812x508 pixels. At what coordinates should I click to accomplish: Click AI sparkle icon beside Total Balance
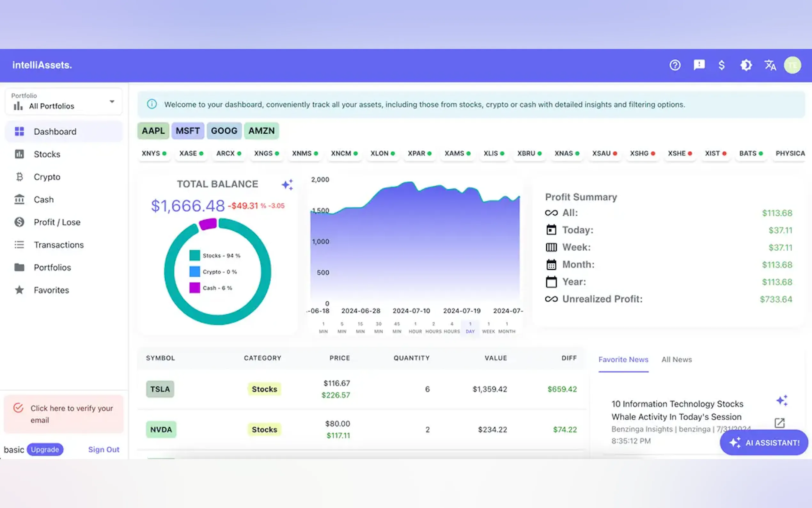click(x=287, y=185)
